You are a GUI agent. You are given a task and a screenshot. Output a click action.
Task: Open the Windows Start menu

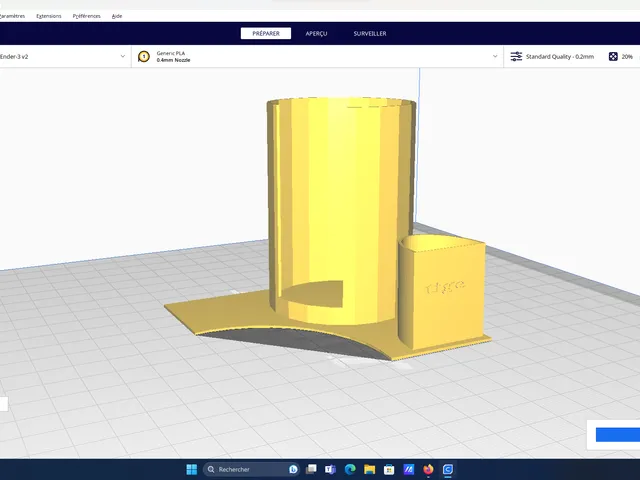(191, 469)
